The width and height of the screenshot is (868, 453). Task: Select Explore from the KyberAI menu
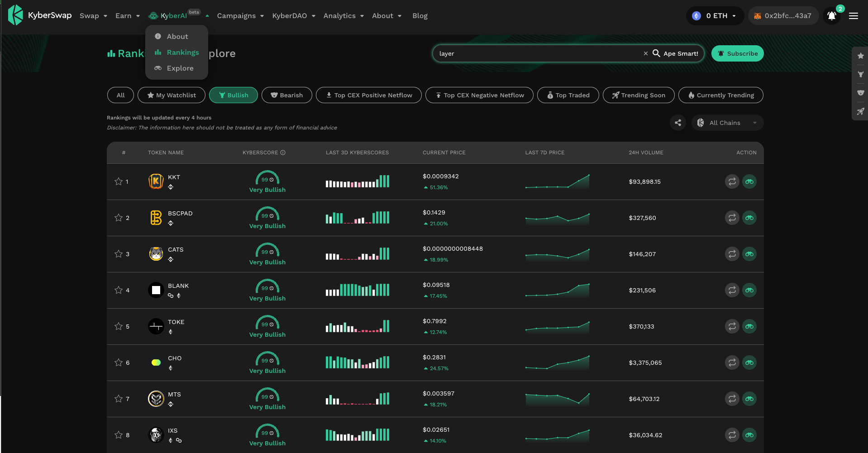point(180,68)
